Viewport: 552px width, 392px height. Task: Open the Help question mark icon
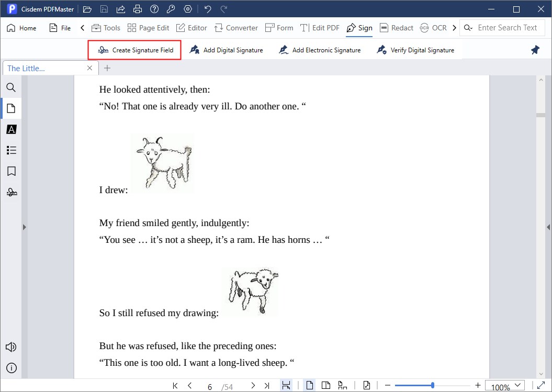pyautogui.click(x=154, y=9)
